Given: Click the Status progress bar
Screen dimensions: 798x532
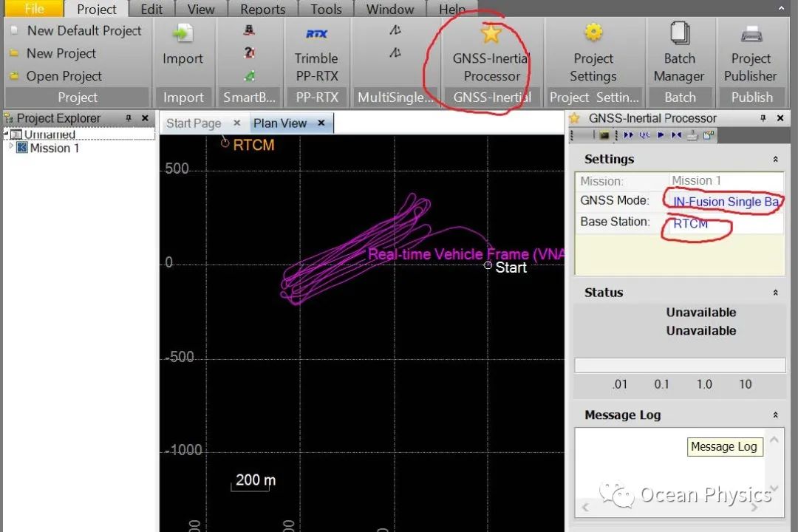Looking at the screenshot, I should pos(680,366).
